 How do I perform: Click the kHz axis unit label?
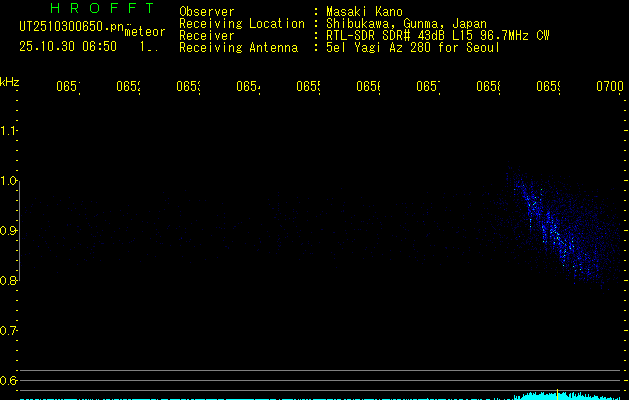coord(10,82)
